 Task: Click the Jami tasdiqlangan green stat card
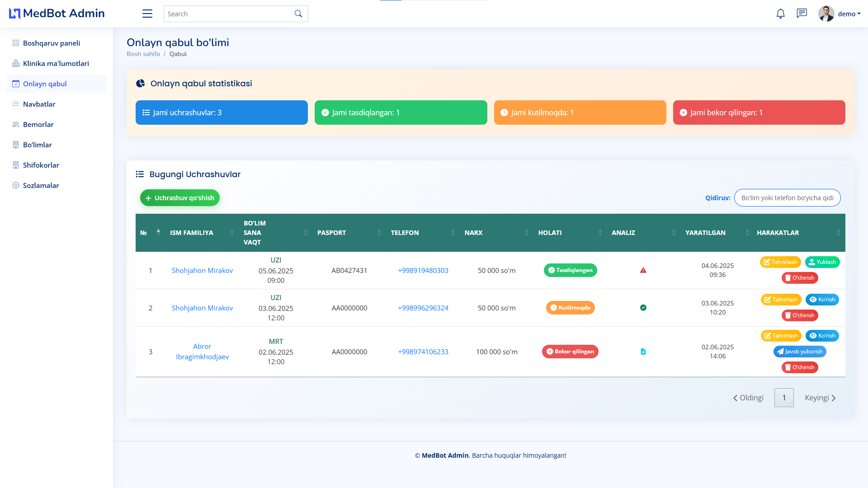[401, 113]
